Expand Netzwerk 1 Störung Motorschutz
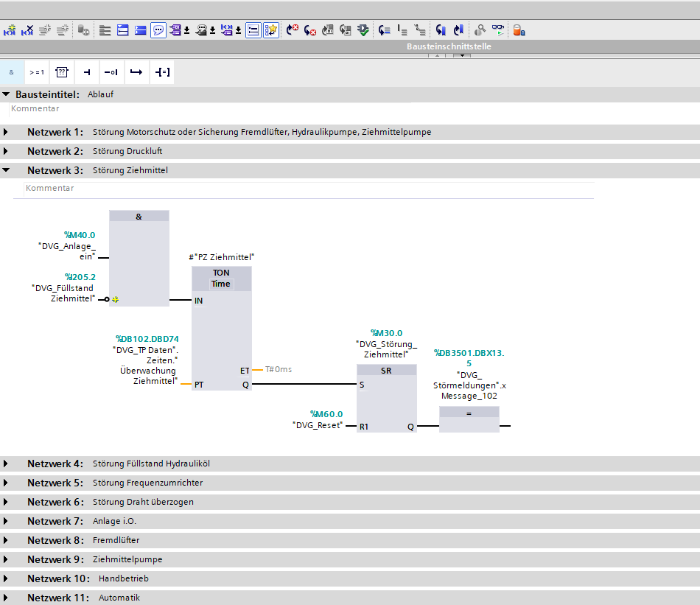 (x=7, y=132)
